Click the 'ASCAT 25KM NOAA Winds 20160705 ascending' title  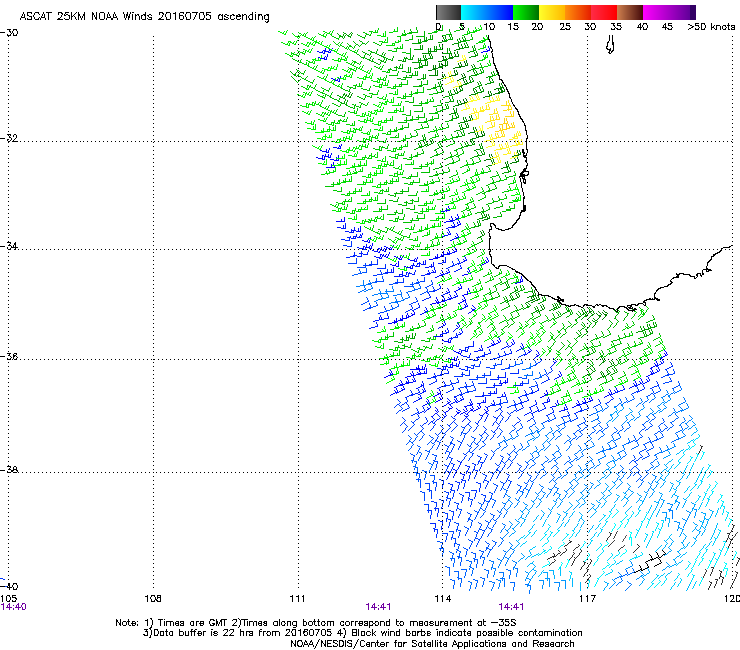[144, 17]
